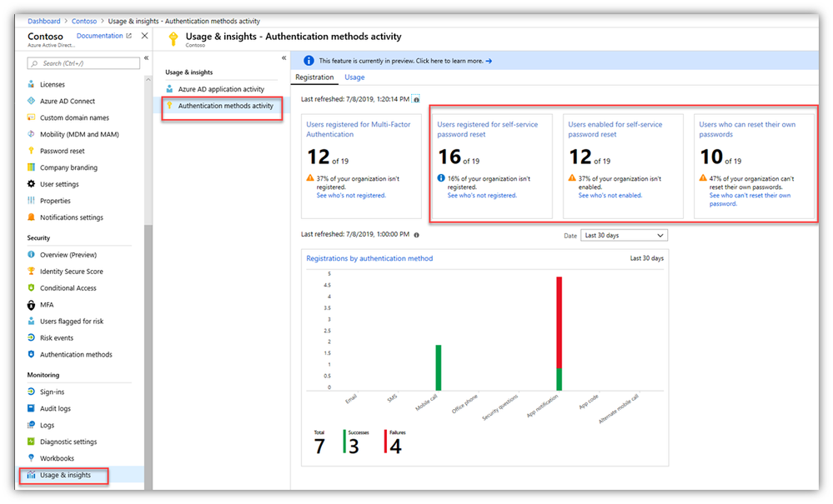Click the Workbooks icon
The width and height of the screenshot is (833, 504).
click(x=31, y=458)
